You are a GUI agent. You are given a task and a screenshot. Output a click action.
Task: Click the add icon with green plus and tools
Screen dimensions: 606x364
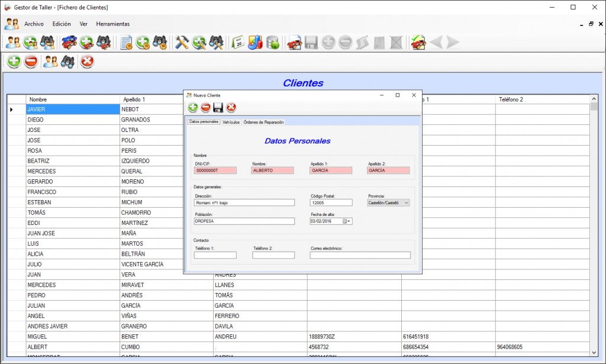pyautogui.click(x=199, y=43)
